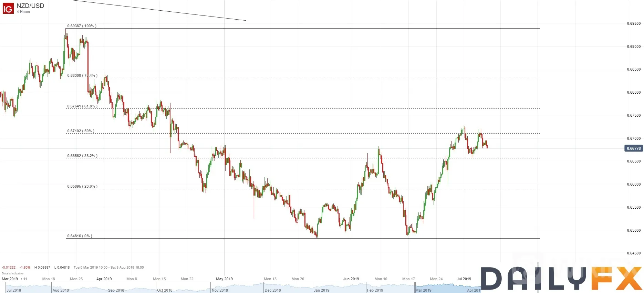Click Mon 20 on the date axis
The height and width of the screenshot is (293, 644).
298,279
